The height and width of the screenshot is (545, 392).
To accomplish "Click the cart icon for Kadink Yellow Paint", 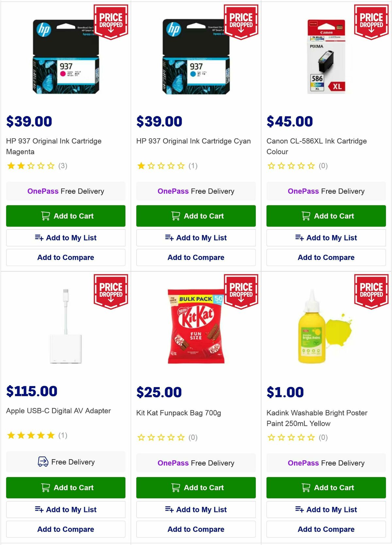I will [306, 487].
